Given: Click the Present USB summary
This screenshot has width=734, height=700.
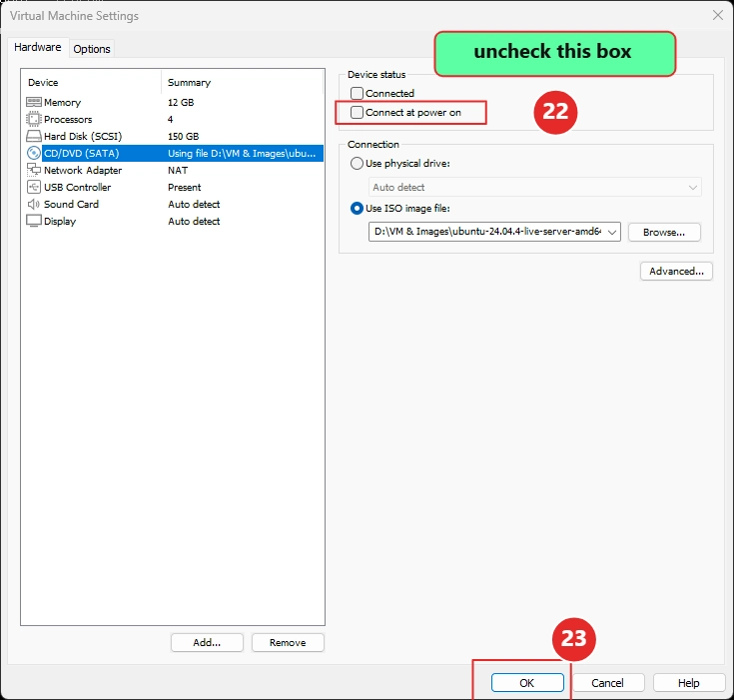Looking at the screenshot, I should click(x=185, y=188).
